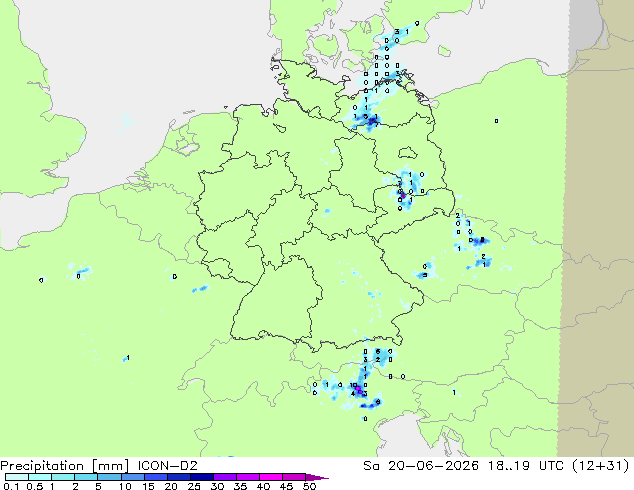Screen dimensions: 634x490
Task: Choose the 20–25 mm legend swatch
Action: click(178, 477)
